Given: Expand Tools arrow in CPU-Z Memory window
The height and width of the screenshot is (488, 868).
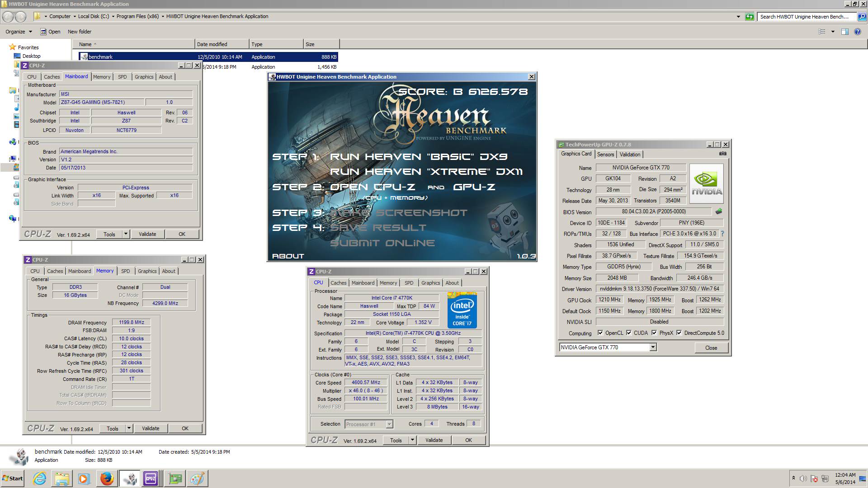Looking at the screenshot, I should click(x=129, y=428).
